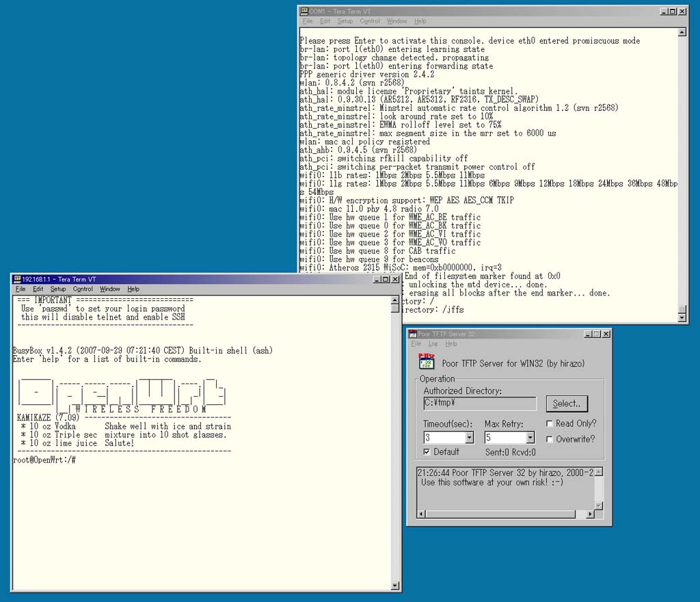Close the COM1 Tera Term window
Image resolution: width=700 pixels, height=602 pixels.
point(682,11)
